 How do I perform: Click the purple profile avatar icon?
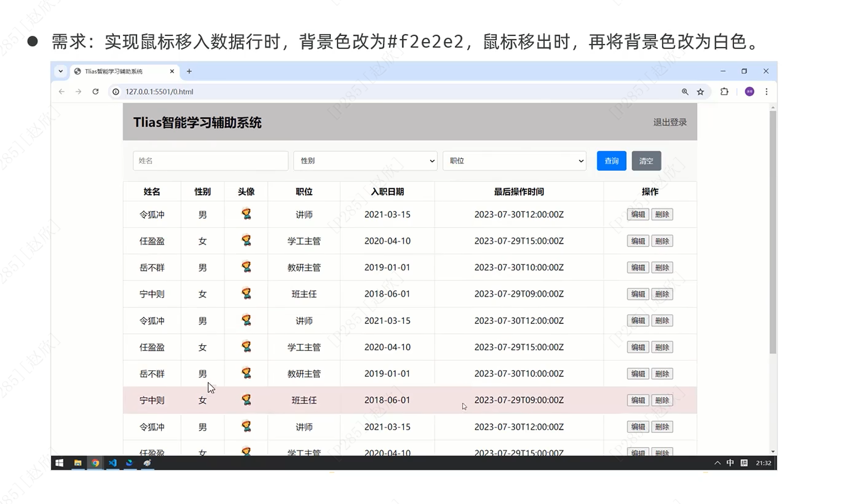tap(749, 91)
